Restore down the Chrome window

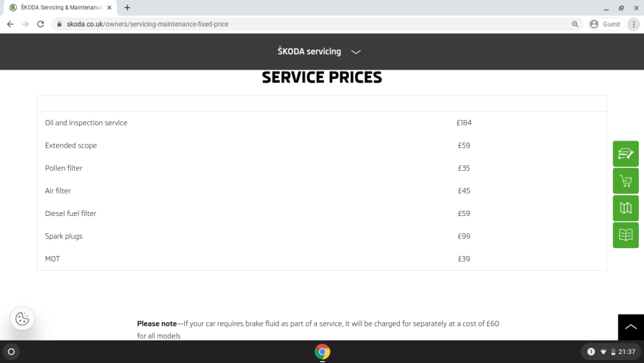click(x=621, y=8)
